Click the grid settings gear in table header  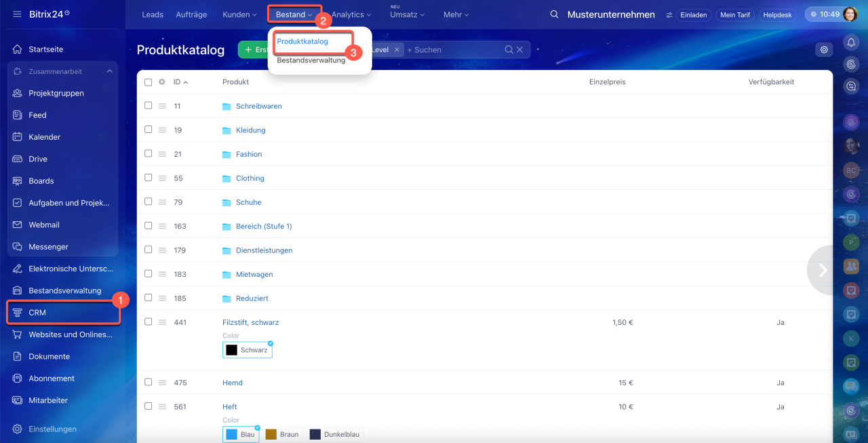pos(162,82)
